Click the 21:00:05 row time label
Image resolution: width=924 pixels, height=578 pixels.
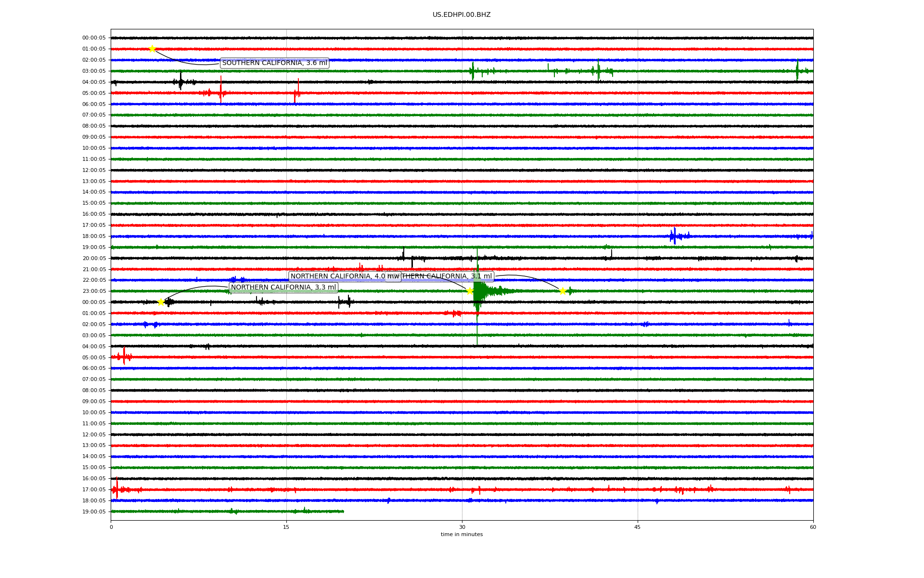coord(94,269)
